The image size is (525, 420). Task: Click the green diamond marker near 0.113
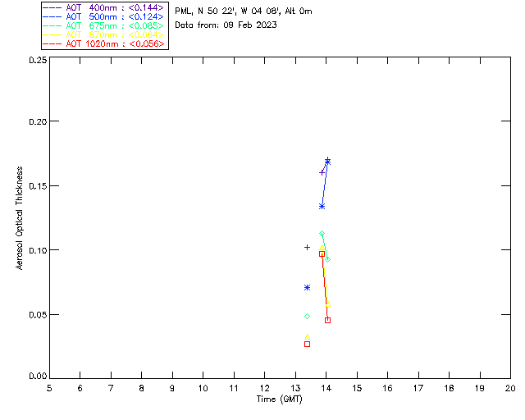(x=322, y=234)
